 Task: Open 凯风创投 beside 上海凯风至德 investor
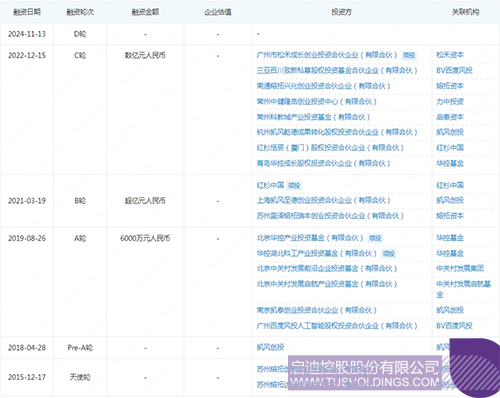pos(450,200)
